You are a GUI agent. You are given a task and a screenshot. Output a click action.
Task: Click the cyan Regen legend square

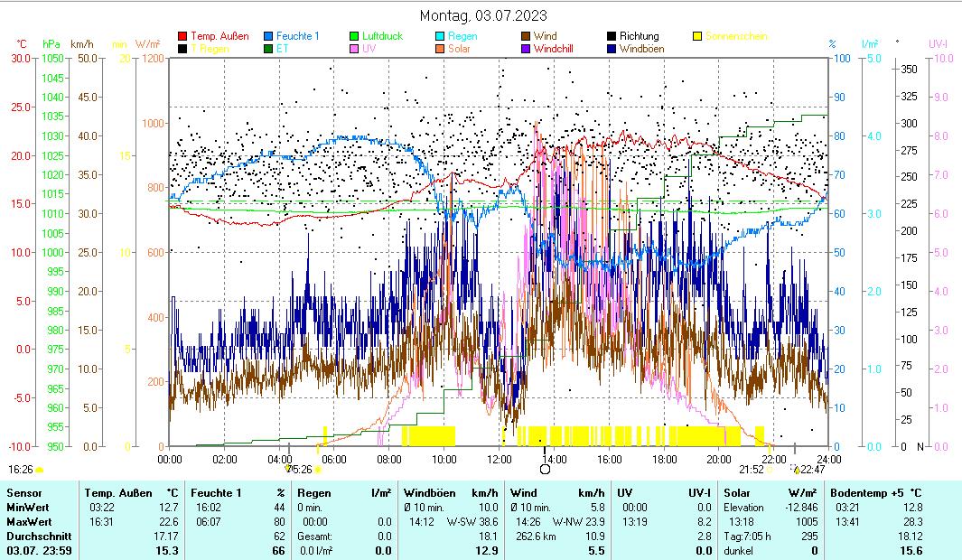(440, 36)
